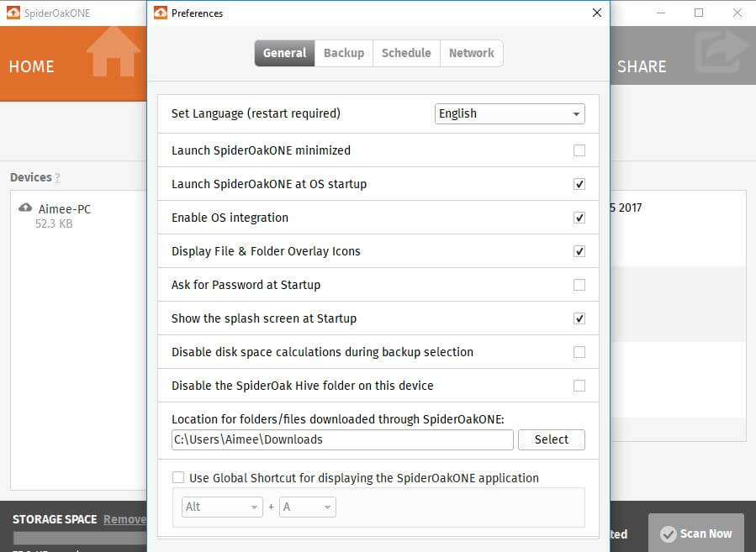
Task: Click the Share arrow icon in main window
Action: click(721, 50)
